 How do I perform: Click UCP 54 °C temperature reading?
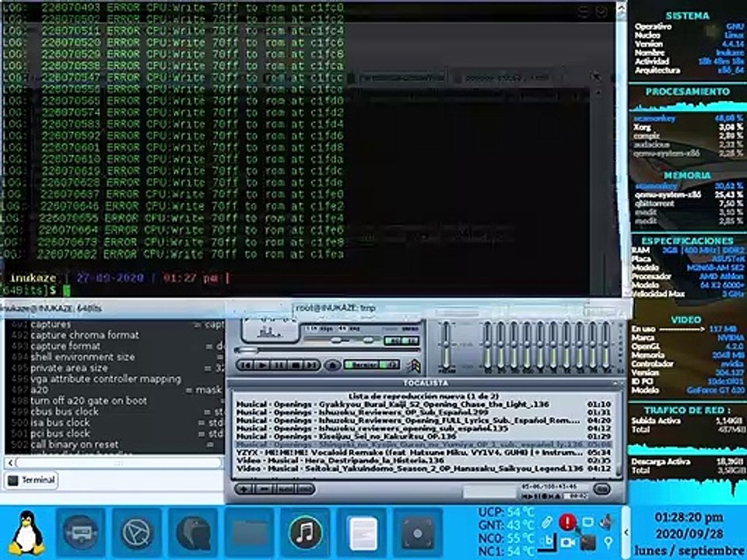506,513
